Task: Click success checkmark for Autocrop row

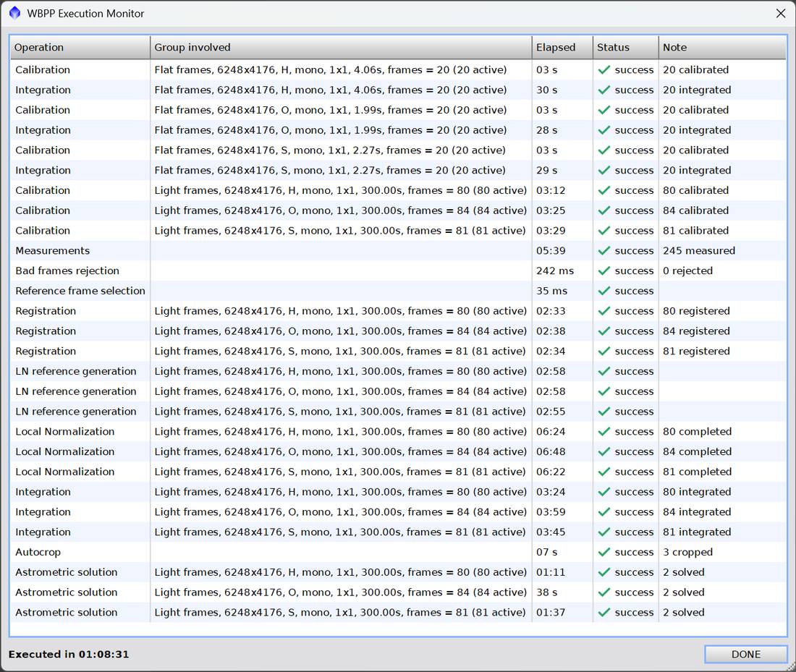Action: (x=604, y=552)
